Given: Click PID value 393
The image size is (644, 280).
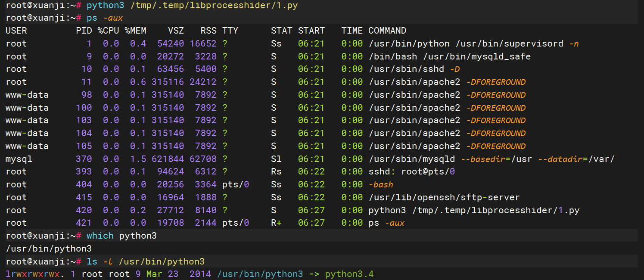Looking at the screenshot, I should 84,171.
